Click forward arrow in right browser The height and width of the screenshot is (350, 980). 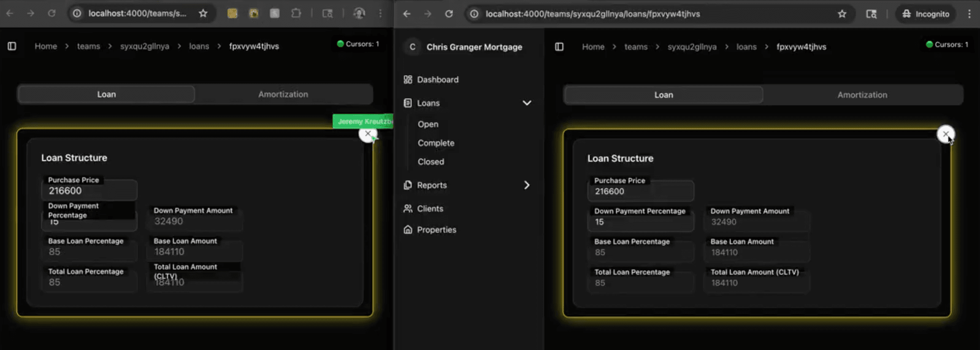[428, 14]
